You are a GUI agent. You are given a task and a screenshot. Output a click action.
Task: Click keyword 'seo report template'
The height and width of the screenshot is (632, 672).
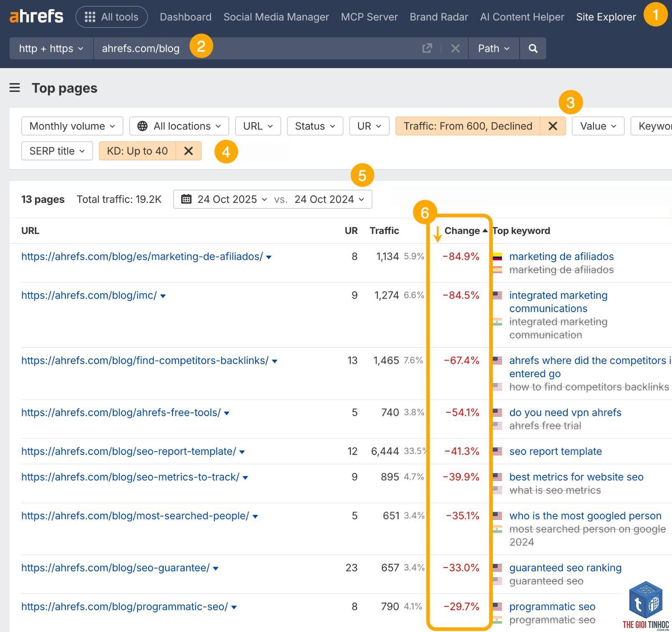point(555,452)
